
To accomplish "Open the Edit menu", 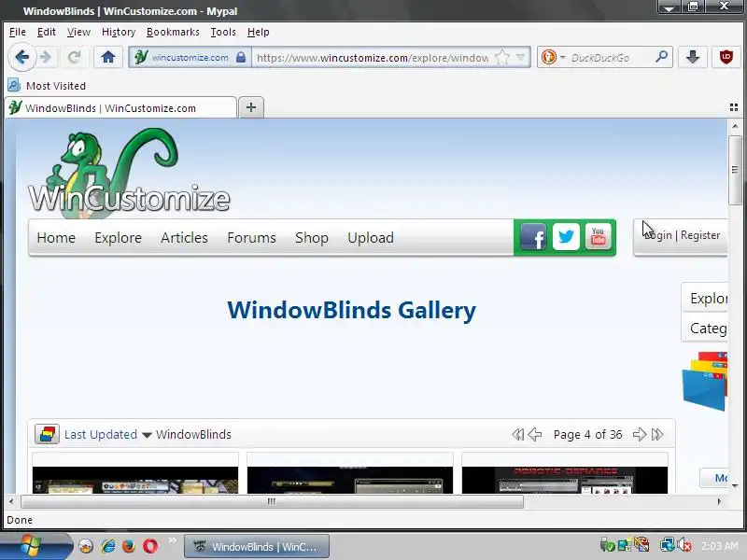I will click(x=46, y=32).
